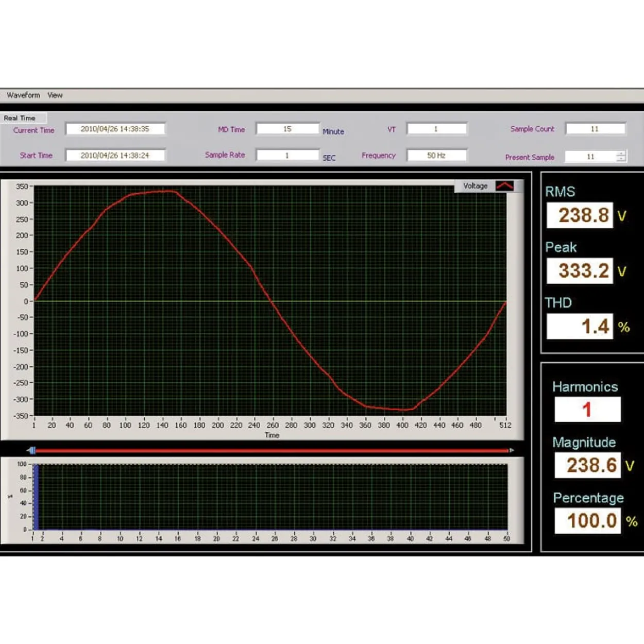Increment Present Sample with the up arrow
644x644 pixels.
pyautogui.click(x=621, y=154)
